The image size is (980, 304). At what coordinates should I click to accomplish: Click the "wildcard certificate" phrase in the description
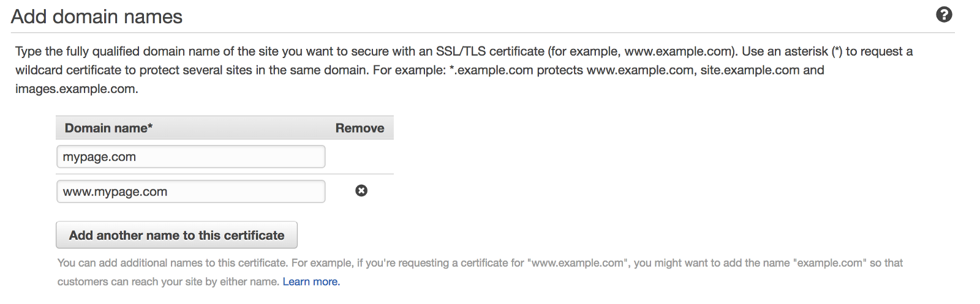pyautogui.click(x=68, y=70)
